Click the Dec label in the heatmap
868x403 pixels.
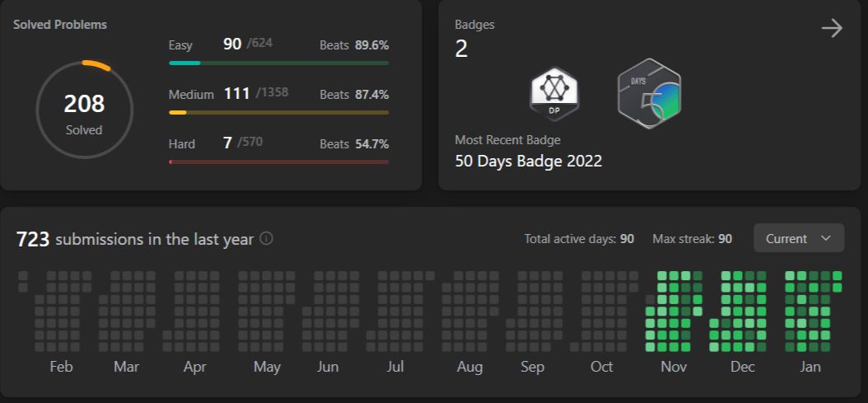pyautogui.click(x=742, y=367)
